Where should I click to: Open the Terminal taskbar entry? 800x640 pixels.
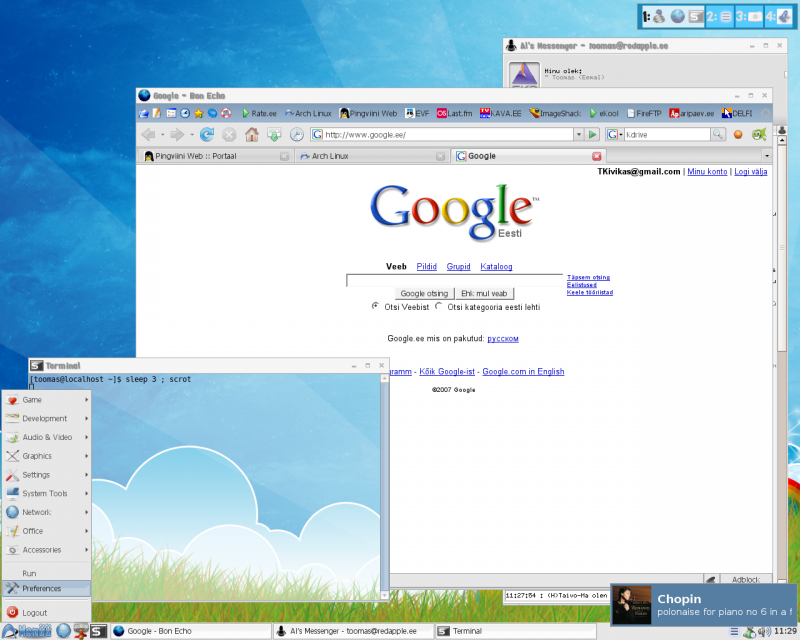point(516,631)
